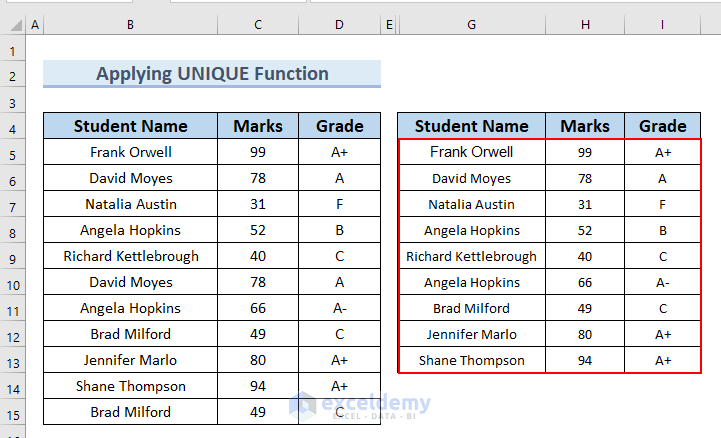
Task: Select column B header
Action: coord(130,23)
